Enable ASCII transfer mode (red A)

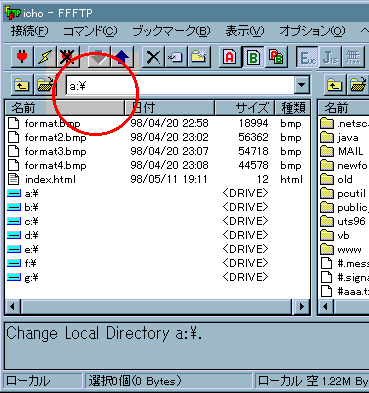pos(230,57)
